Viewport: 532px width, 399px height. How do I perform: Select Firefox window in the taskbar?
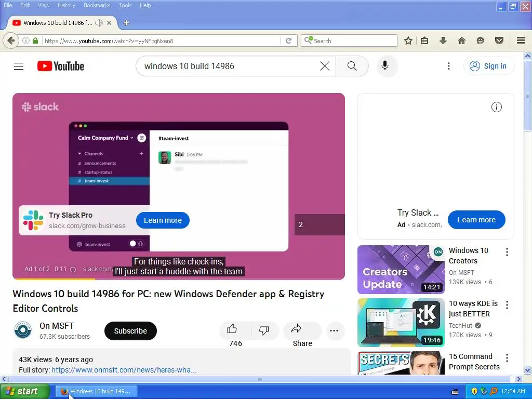tap(97, 391)
